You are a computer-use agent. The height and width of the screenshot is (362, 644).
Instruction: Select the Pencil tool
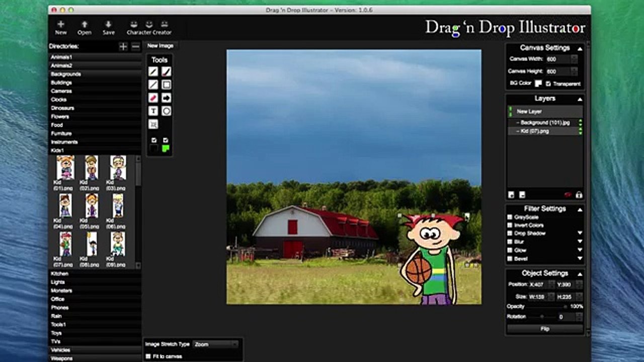tap(153, 72)
